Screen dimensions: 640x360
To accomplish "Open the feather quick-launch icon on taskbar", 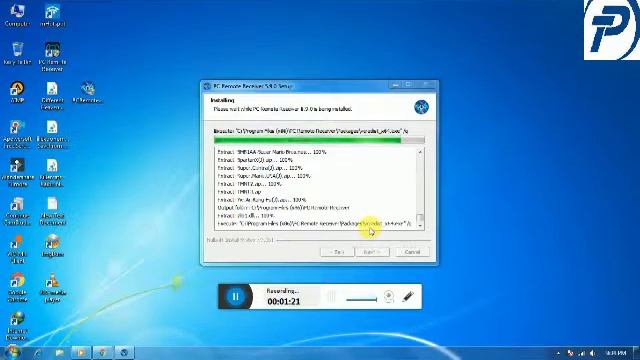I will point(38,352).
